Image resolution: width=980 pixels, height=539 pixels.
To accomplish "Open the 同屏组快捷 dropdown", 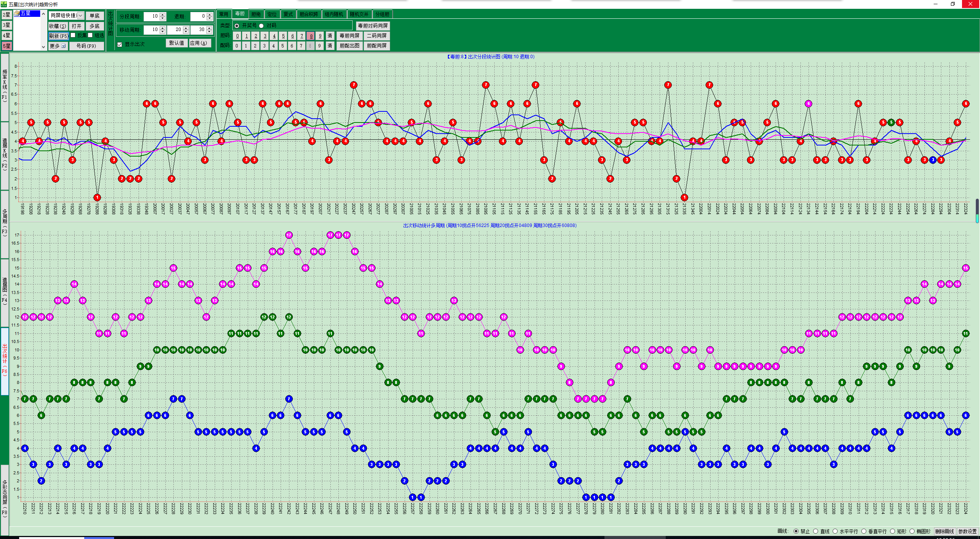I will click(x=81, y=16).
